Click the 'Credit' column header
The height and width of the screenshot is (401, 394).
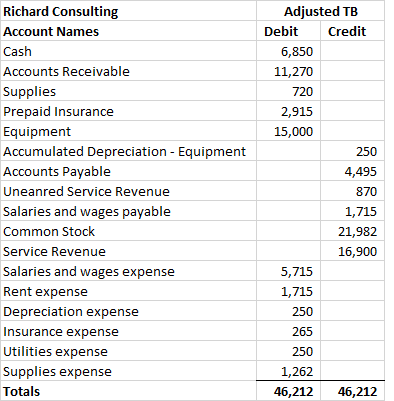click(x=352, y=31)
